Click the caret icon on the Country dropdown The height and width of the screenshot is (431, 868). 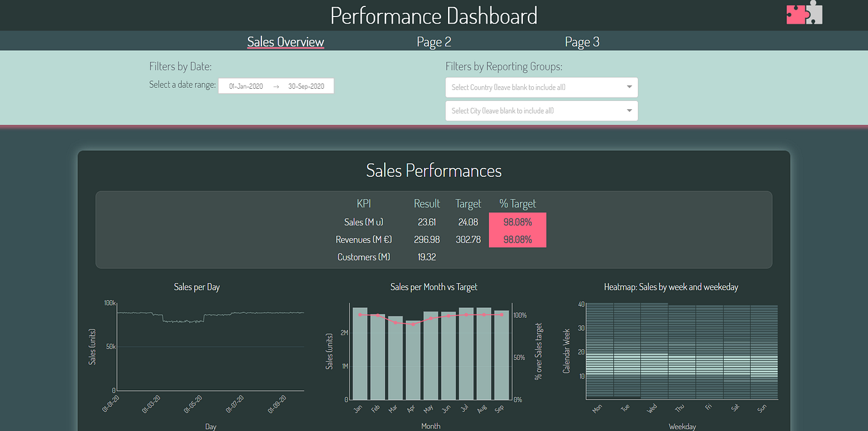tap(629, 87)
